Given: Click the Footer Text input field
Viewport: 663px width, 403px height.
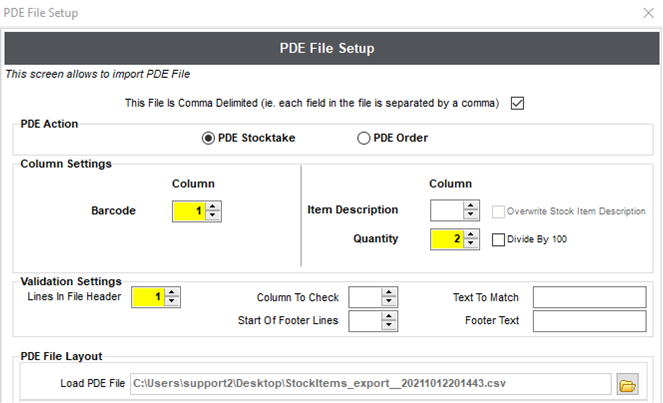Looking at the screenshot, I should pos(589,321).
